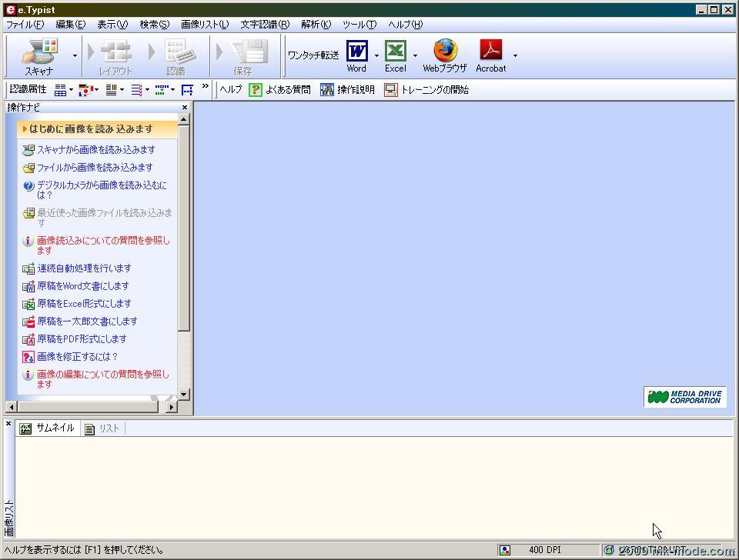Click the スキャナ scanner icon in toolbar
739x560 pixels.
click(x=39, y=52)
